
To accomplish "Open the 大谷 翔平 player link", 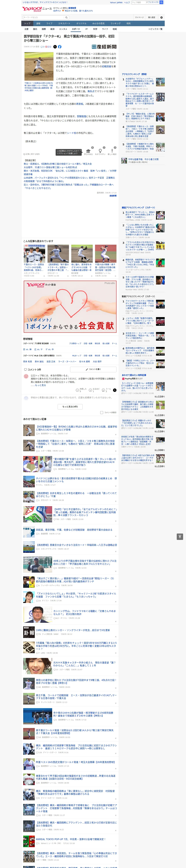I will [x=97, y=362].
